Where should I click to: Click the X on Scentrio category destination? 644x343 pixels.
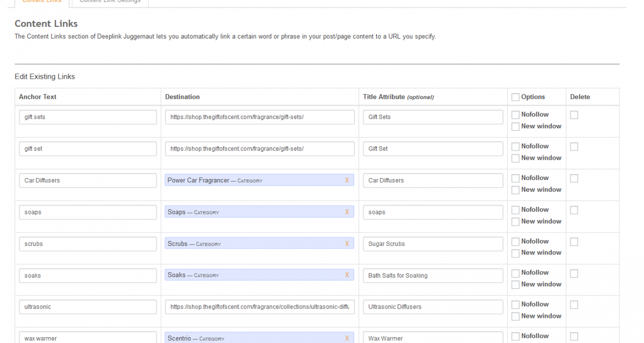[347, 338]
